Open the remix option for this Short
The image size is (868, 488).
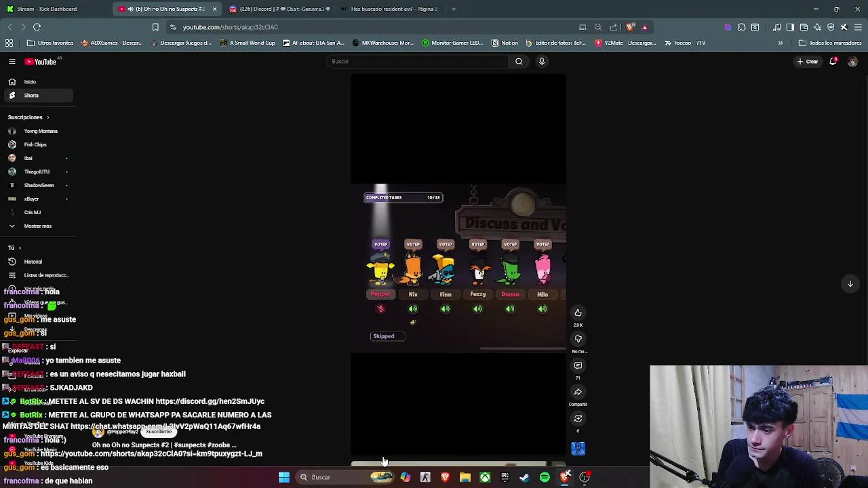tap(578, 419)
